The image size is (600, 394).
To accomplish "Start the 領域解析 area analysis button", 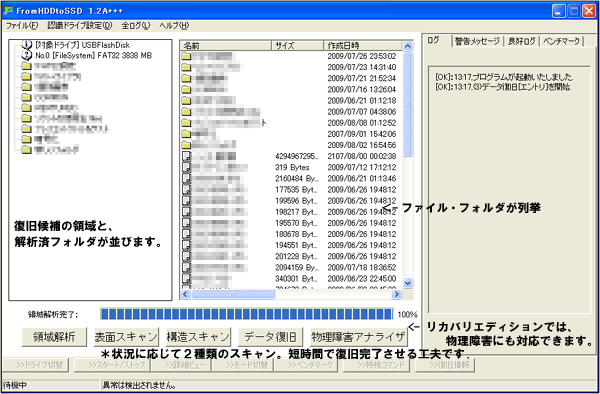I will (54, 337).
